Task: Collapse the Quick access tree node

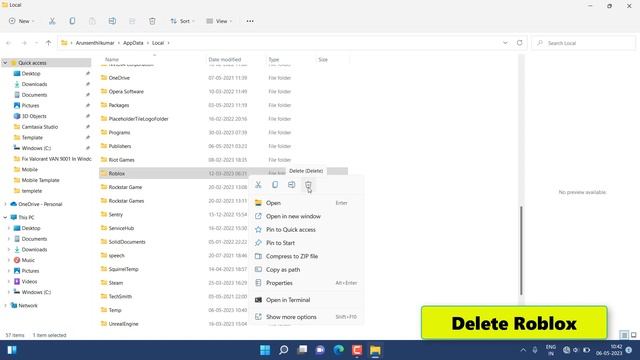Action: pos(5,63)
